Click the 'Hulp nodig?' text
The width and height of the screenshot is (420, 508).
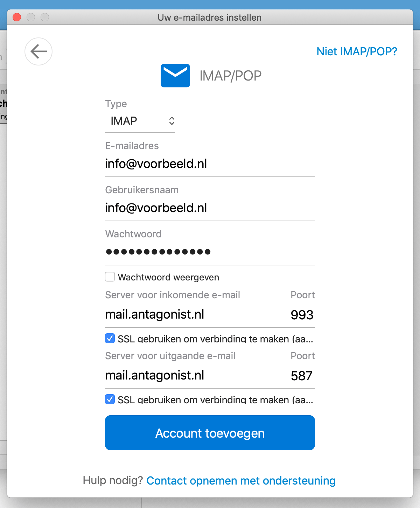point(113,480)
